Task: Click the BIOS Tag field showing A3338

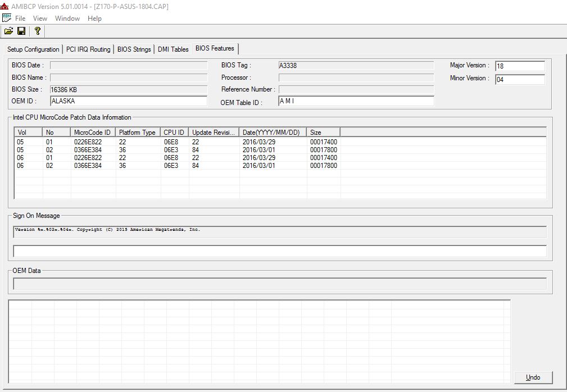Action: pos(356,65)
